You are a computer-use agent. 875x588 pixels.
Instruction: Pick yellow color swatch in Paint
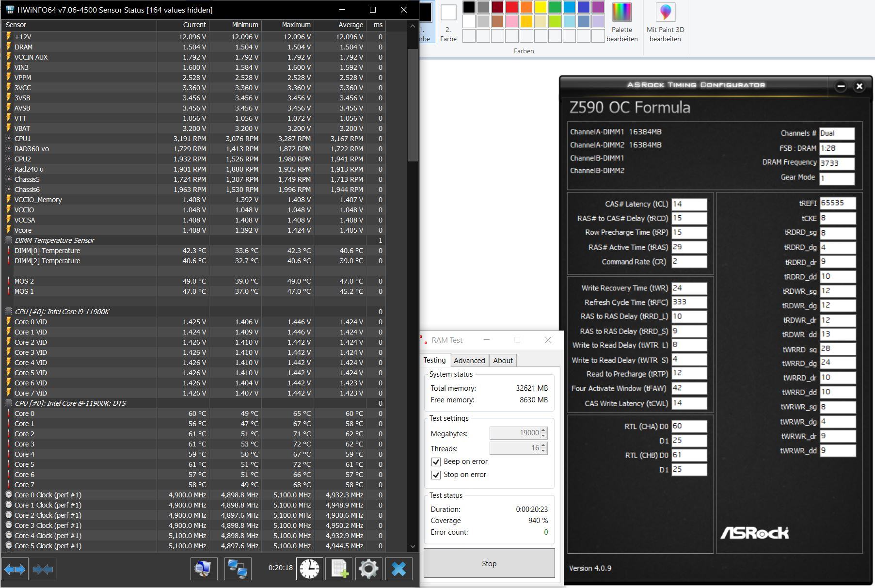[x=541, y=7]
